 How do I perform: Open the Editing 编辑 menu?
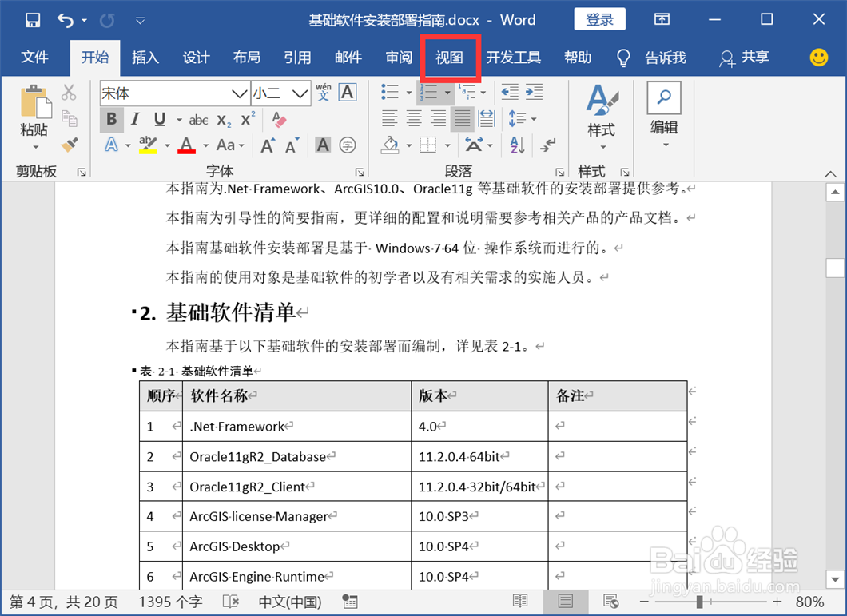[x=664, y=115]
